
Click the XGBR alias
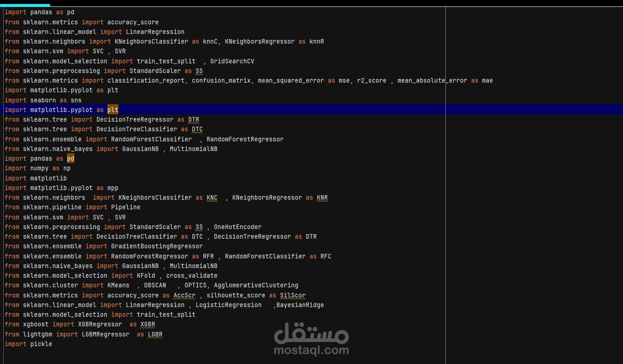click(x=148, y=324)
